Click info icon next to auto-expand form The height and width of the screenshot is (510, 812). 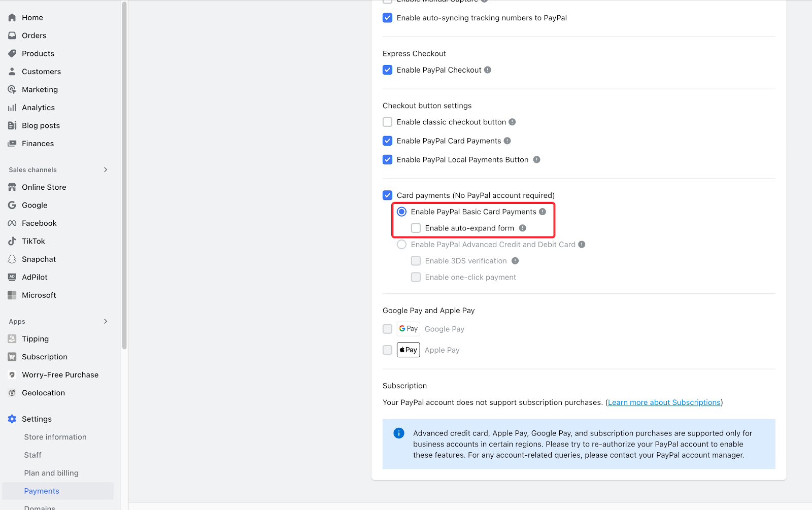(x=522, y=228)
